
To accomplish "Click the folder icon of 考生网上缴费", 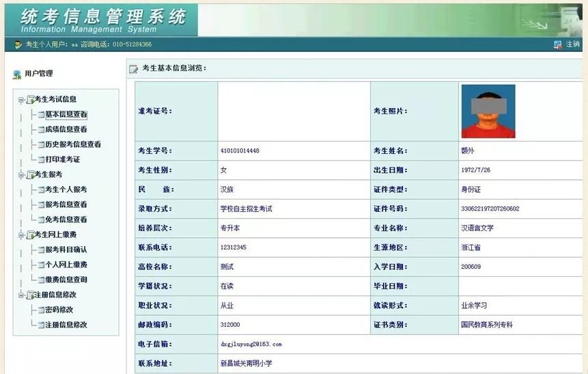I will tap(30, 235).
